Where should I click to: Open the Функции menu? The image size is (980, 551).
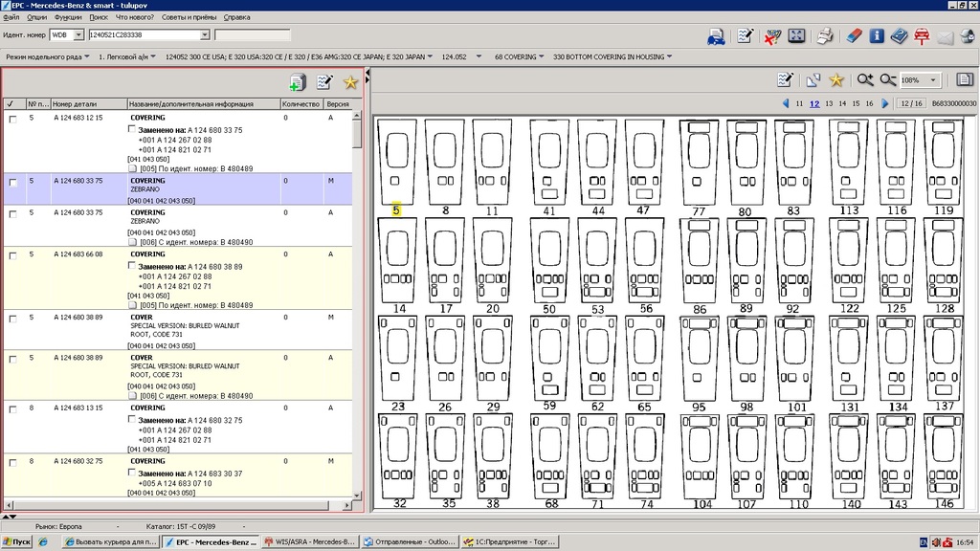pos(68,17)
